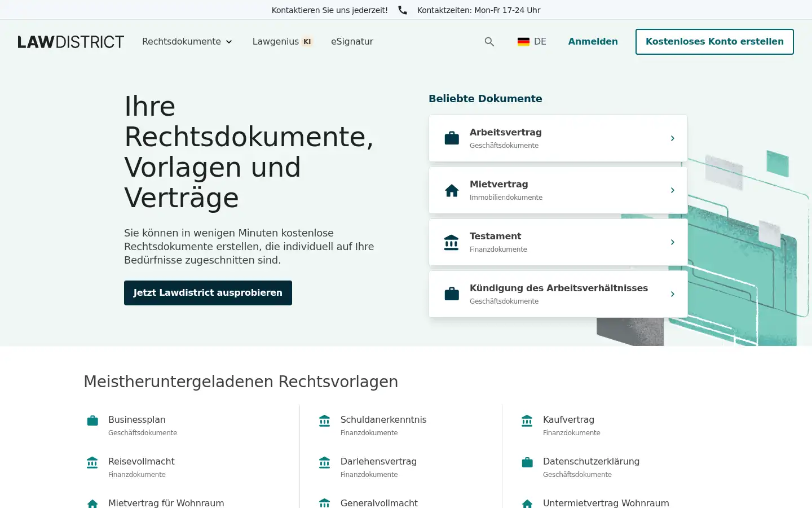The height and width of the screenshot is (508, 812).
Task: Click house icon next to Mietvertrag für Wohnraum
Action: click(x=92, y=503)
